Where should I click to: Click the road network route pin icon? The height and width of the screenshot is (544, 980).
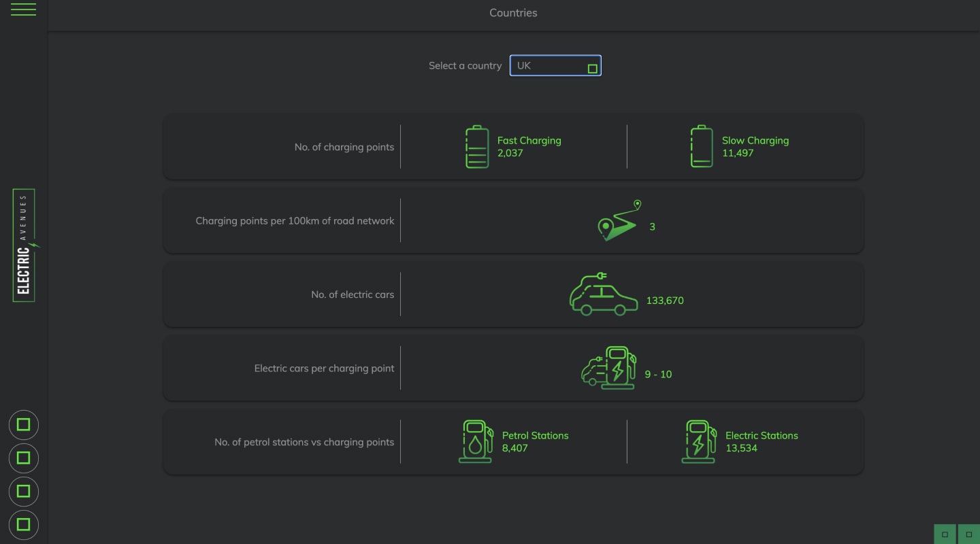pos(620,220)
